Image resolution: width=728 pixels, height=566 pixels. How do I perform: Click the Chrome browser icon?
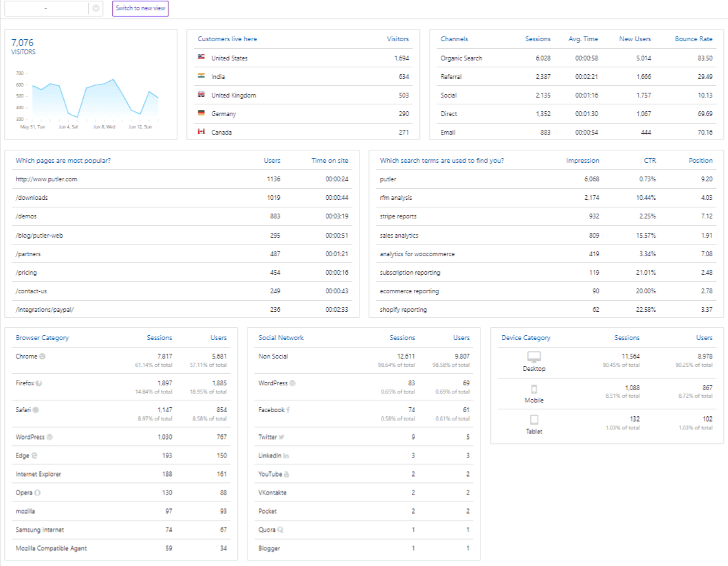(42, 356)
